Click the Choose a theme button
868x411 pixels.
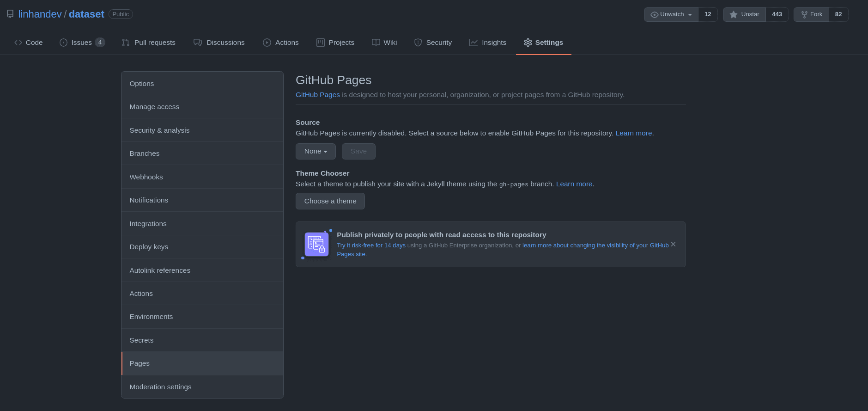pyautogui.click(x=330, y=201)
